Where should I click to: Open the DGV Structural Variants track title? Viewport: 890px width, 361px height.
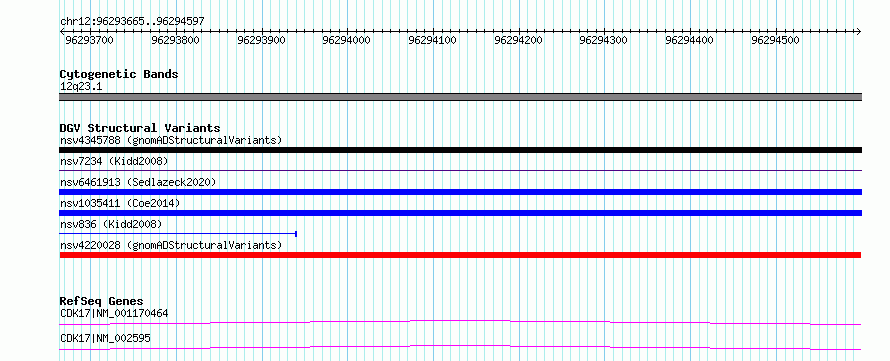pyautogui.click(x=140, y=128)
